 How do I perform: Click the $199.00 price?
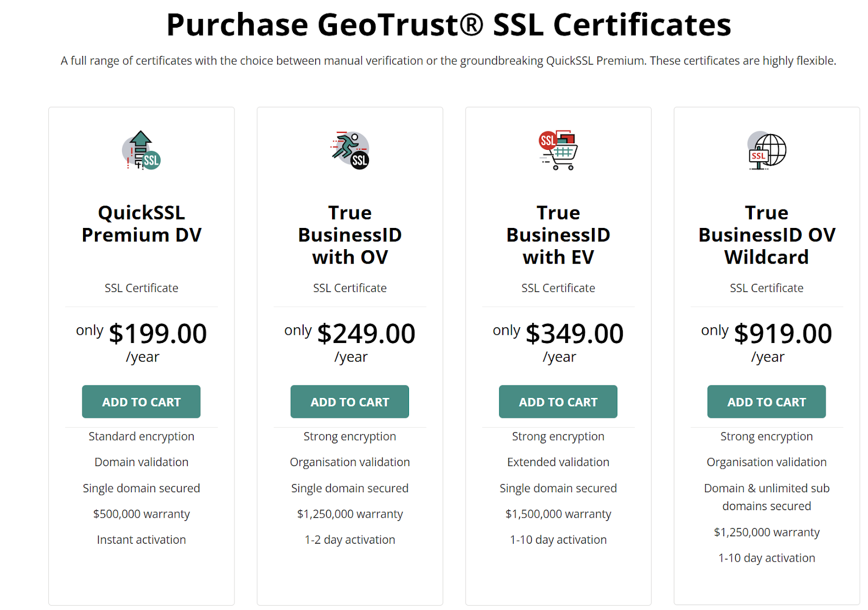[157, 333]
